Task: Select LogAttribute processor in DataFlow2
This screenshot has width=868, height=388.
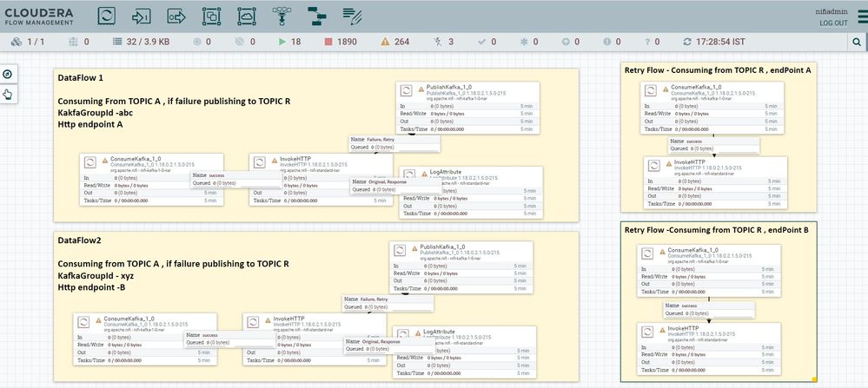Action: pos(465,352)
